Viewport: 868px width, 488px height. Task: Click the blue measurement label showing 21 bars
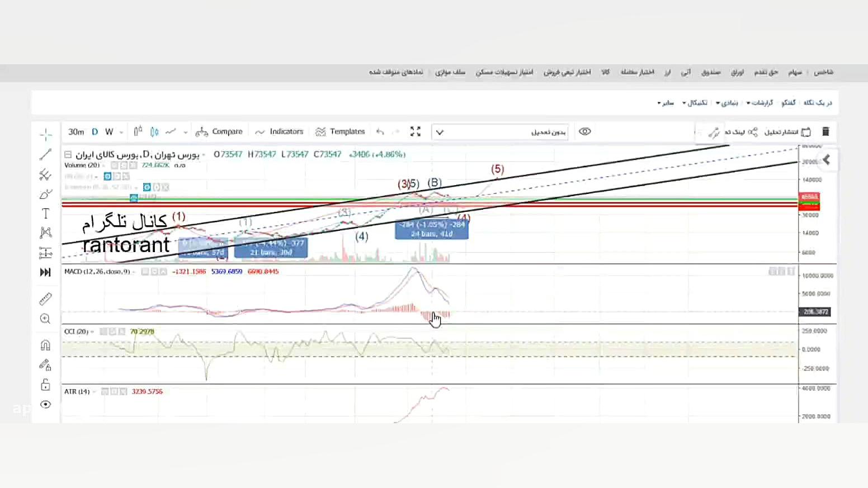click(x=271, y=248)
